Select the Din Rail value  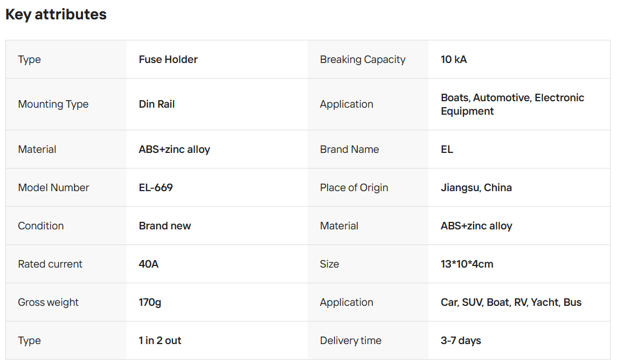click(157, 104)
